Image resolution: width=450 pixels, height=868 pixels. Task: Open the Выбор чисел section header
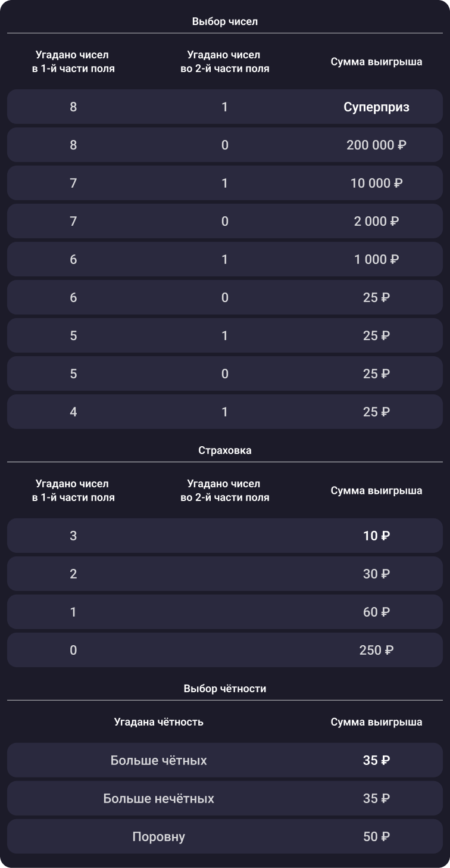(x=224, y=22)
